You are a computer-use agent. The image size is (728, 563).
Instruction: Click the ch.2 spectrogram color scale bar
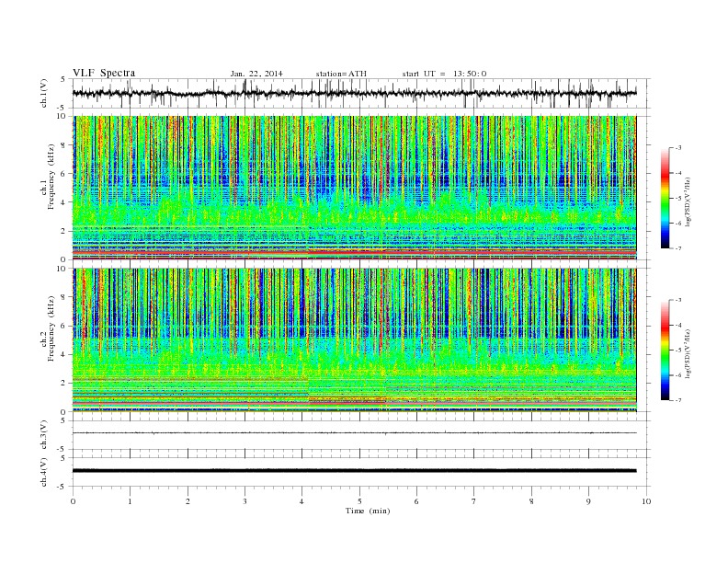(x=665, y=350)
